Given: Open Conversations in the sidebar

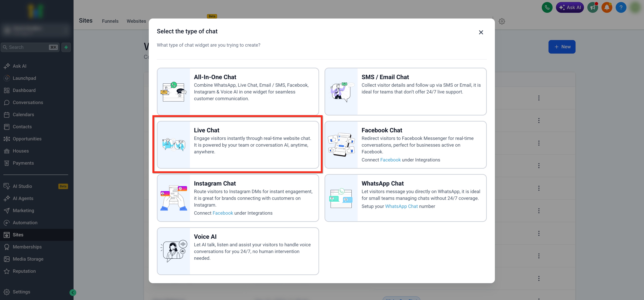Looking at the screenshot, I should 28,102.
